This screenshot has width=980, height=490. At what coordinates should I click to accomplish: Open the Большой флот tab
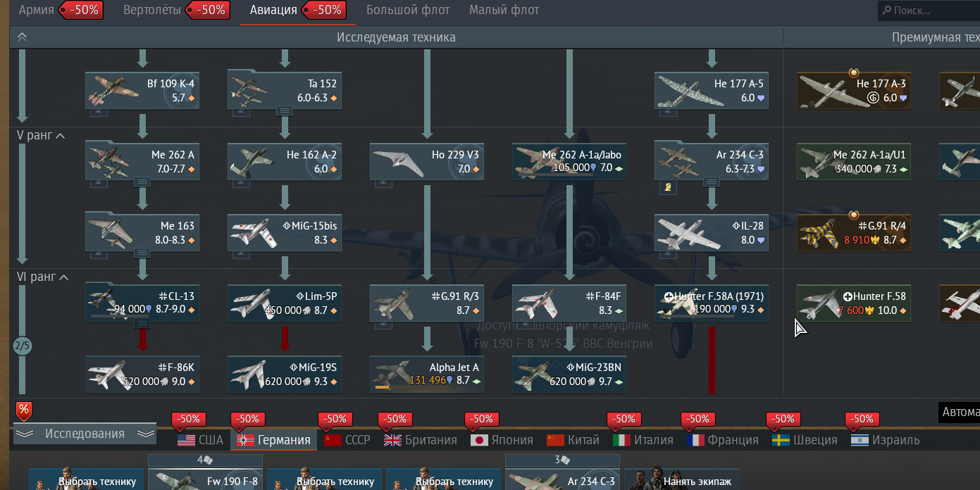tap(408, 10)
